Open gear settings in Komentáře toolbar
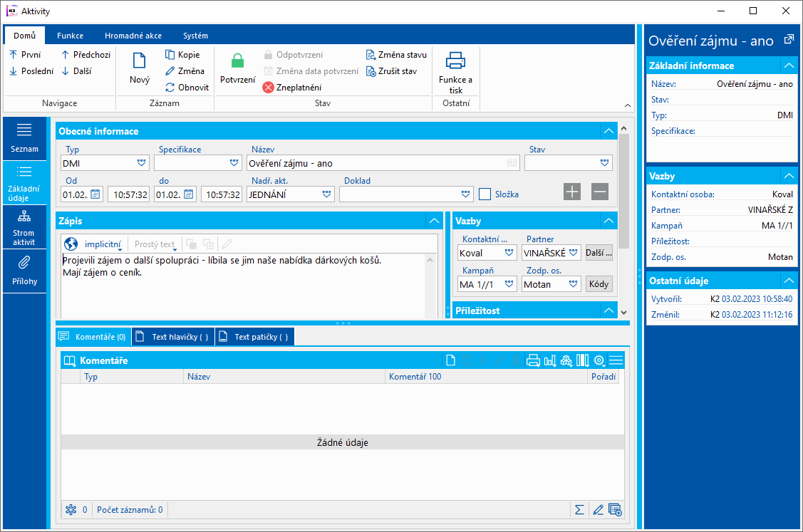803x532 pixels. tap(599, 360)
